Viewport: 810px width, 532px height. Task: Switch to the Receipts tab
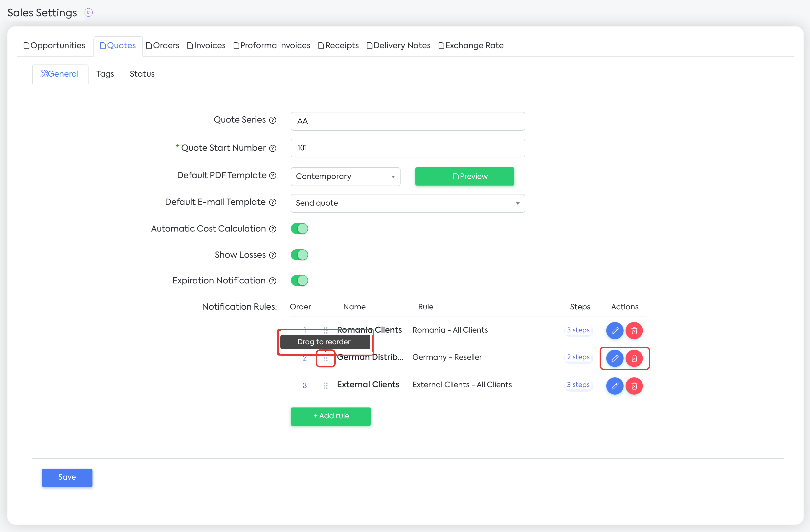coord(338,45)
